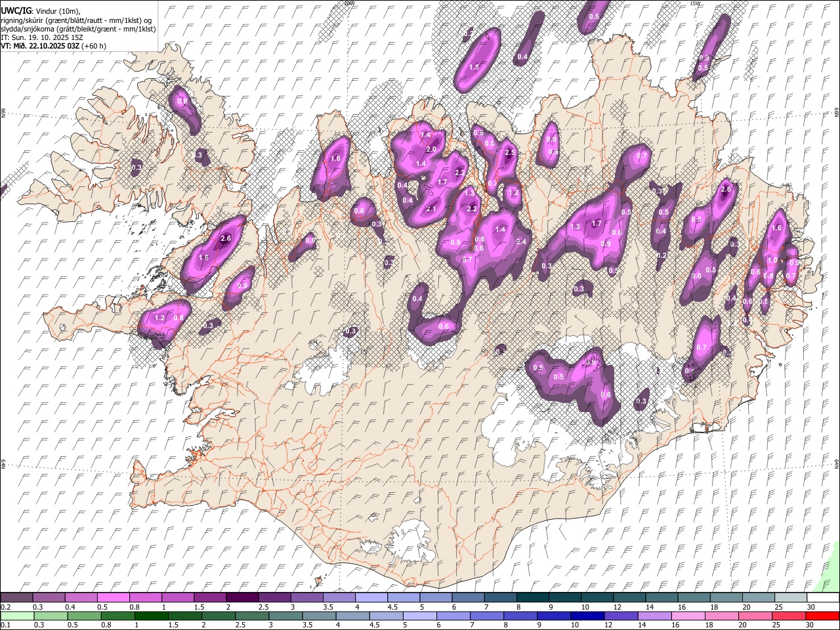Click the '2.0' snowfall value on the map
Viewport: 840px width, 630px height.
(431, 149)
